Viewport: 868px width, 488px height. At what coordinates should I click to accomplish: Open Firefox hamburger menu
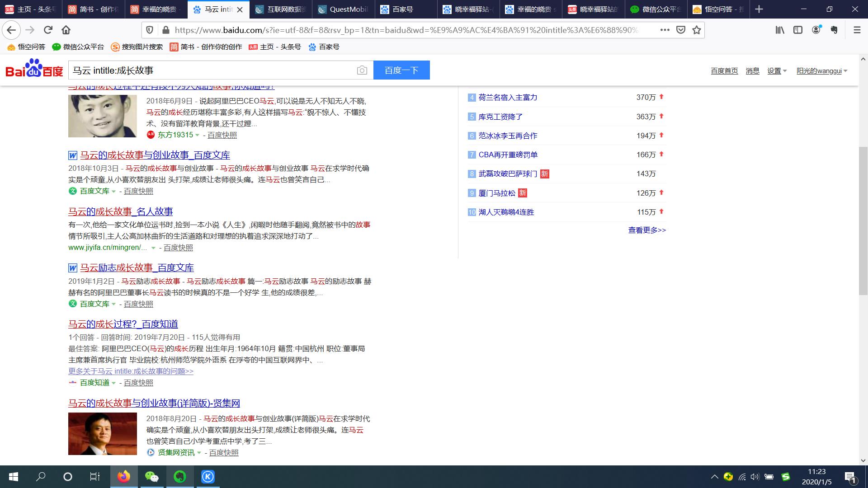[857, 30]
